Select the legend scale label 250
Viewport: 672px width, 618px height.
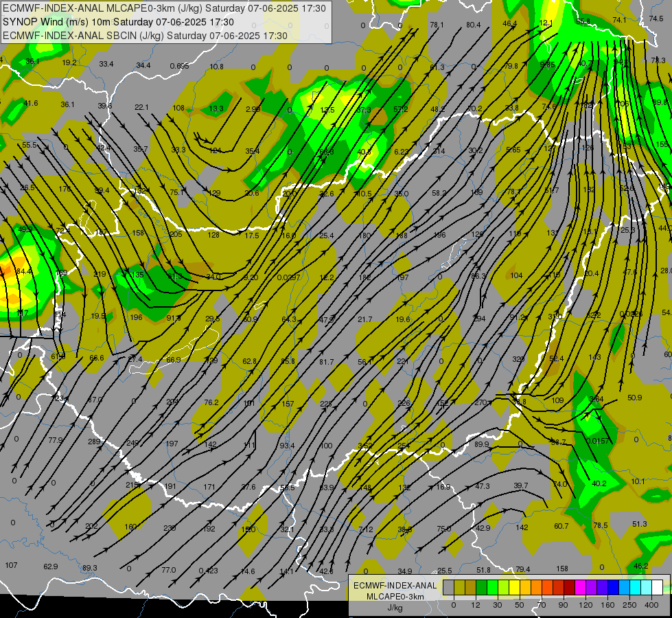[629, 605]
